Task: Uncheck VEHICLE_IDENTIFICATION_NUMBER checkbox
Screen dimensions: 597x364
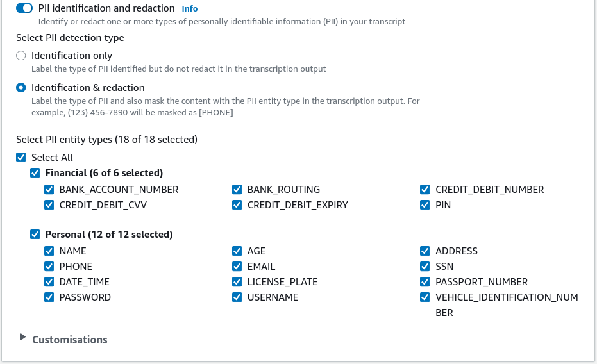Action: [425, 297]
